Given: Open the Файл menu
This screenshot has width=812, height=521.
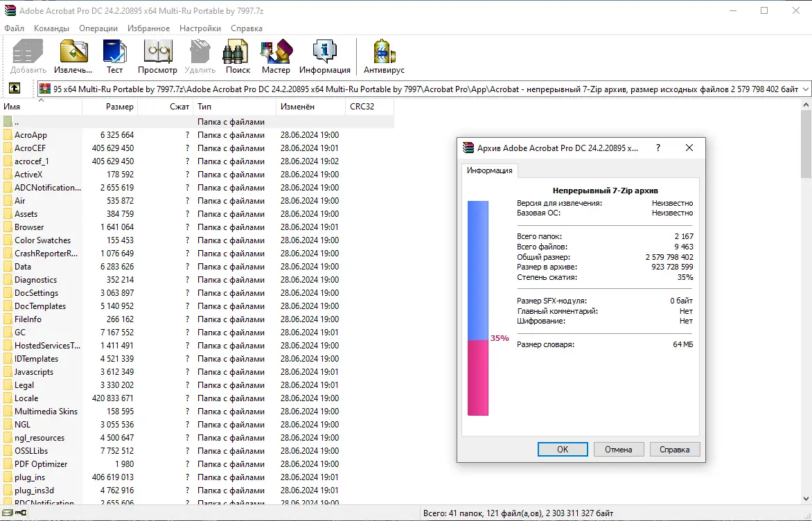Looking at the screenshot, I should pos(15,28).
